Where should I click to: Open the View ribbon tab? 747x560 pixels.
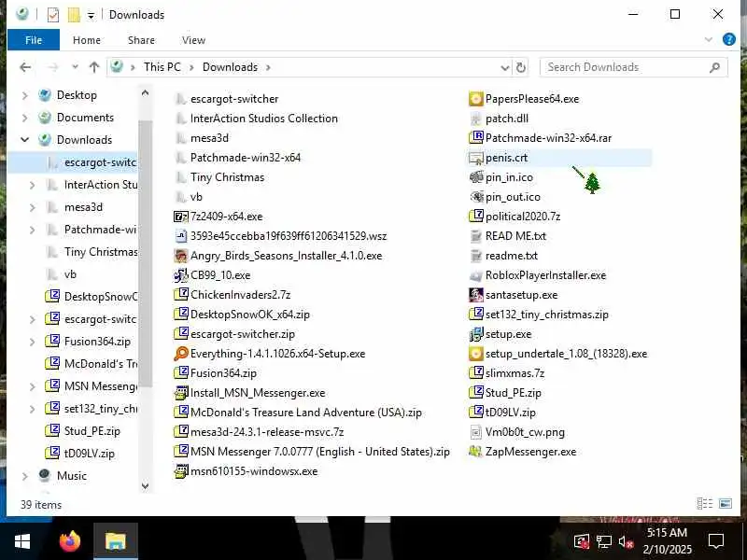(x=193, y=40)
